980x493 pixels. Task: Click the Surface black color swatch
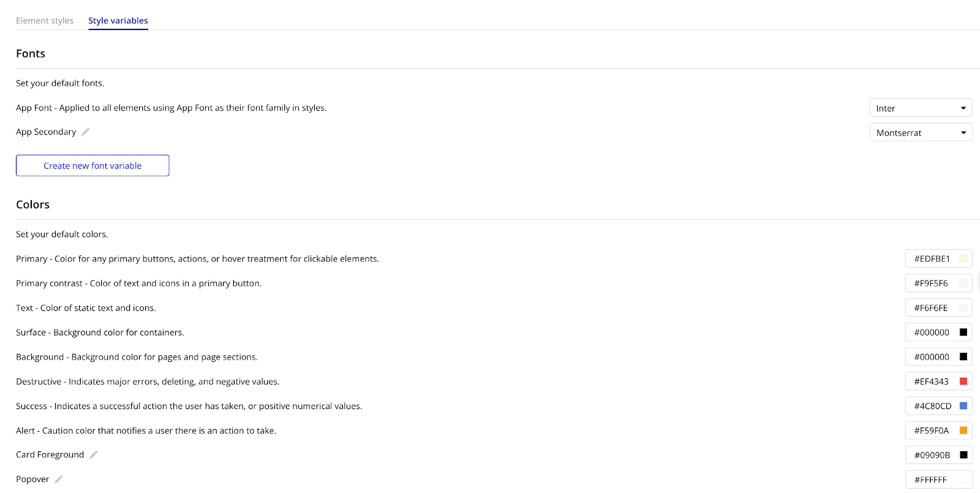963,332
